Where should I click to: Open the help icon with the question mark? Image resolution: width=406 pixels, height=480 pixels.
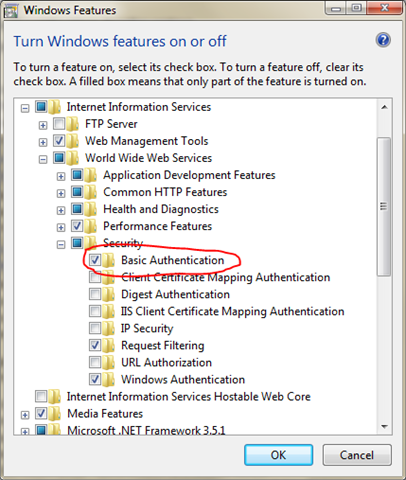(383, 40)
